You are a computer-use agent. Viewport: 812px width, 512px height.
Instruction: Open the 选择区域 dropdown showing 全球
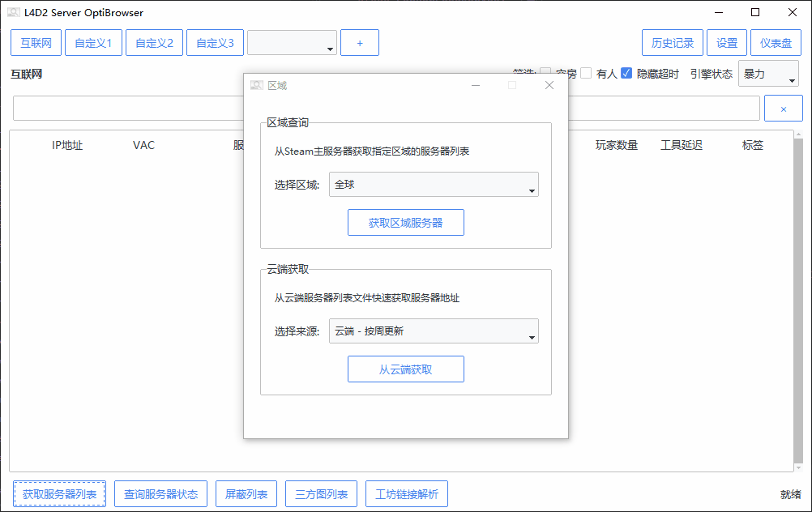tap(434, 186)
